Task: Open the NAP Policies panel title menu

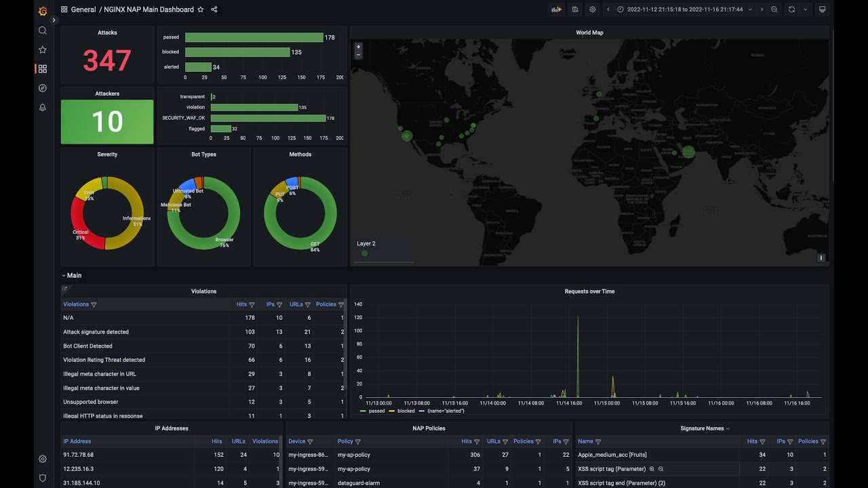Action: click(428, 428)
